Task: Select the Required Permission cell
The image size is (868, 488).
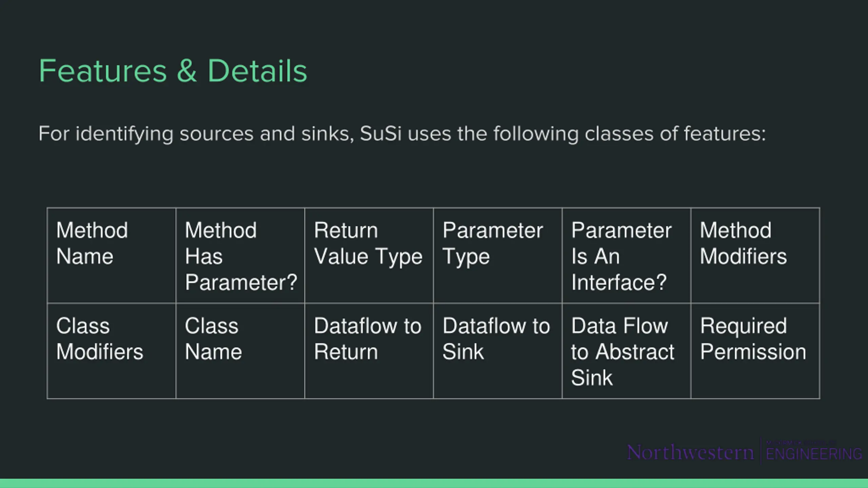Action: [x=755, y=351]
